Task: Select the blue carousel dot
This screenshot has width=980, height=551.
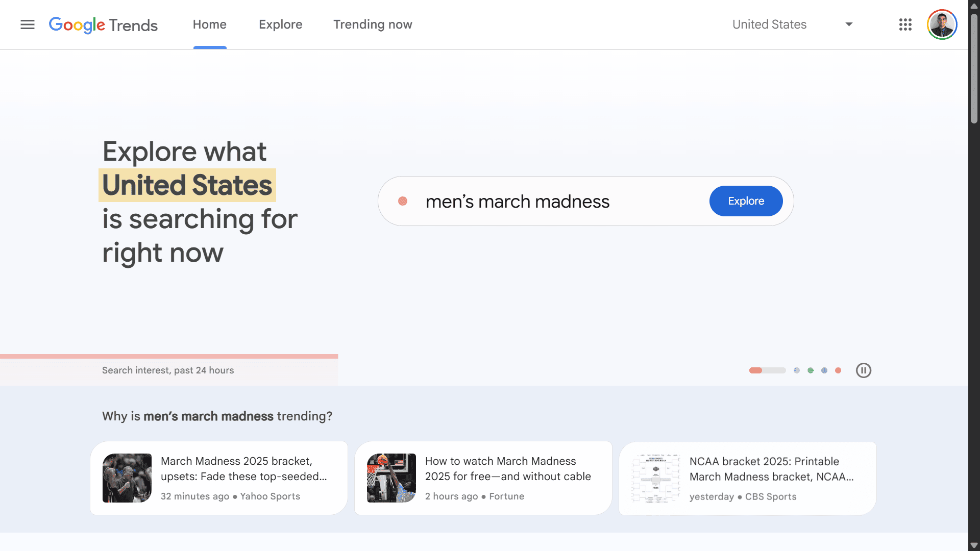Action: coord(824,370)
